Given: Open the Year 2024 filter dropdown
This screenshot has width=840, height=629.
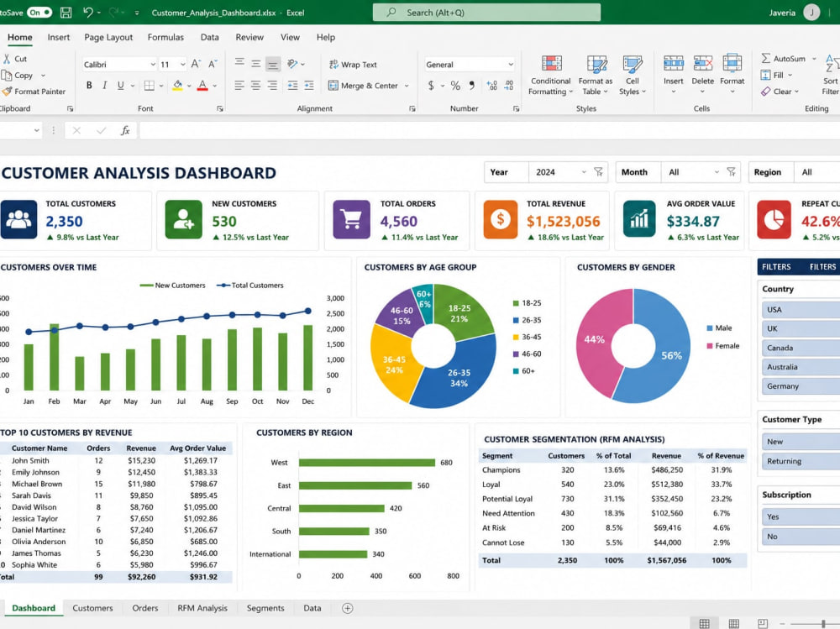Looking at the screenshot, I should pos(584,172).
